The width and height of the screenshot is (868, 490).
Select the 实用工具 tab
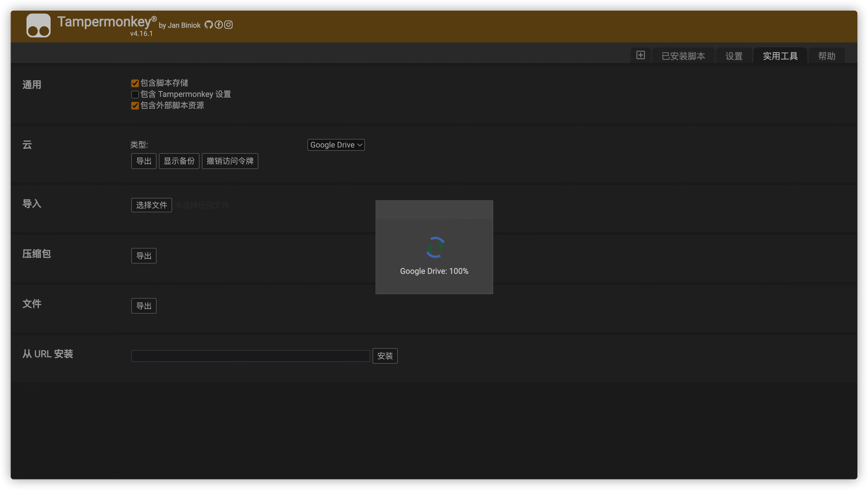point(780,56)
